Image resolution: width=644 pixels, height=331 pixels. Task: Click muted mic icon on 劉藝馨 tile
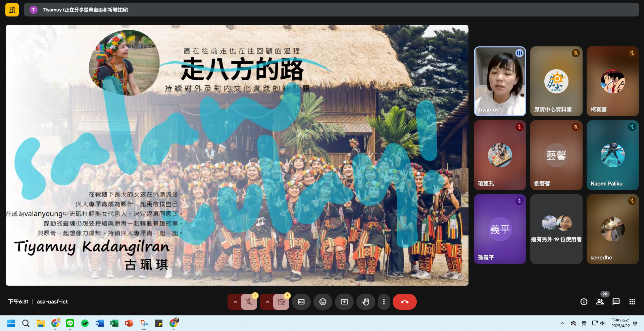click(x=576, y=127)
